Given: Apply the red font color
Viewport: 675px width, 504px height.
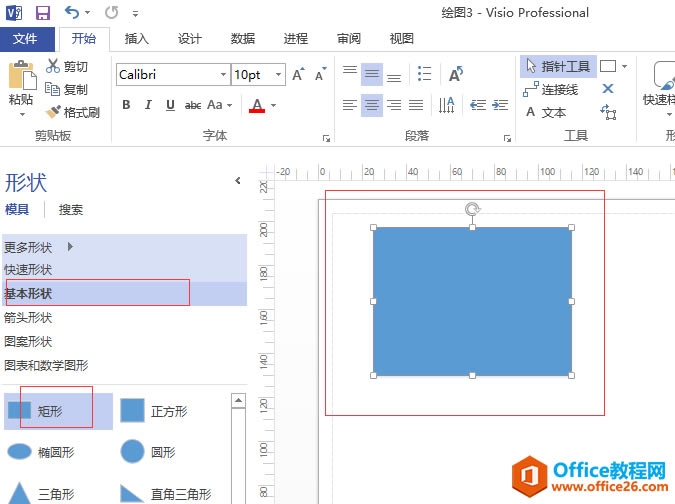Looking at the screenshot, I should point(257,105).
